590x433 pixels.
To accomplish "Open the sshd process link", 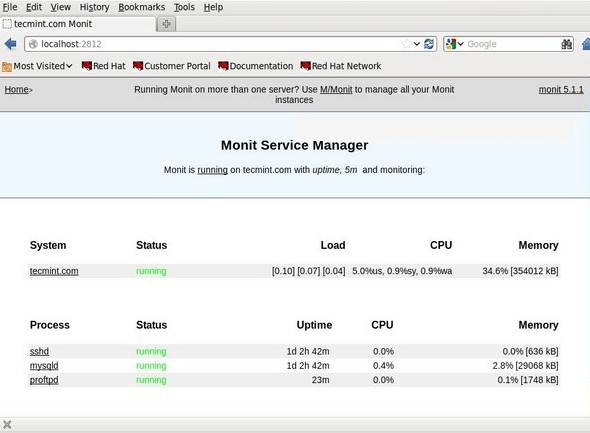I will [x=39, y=351].
